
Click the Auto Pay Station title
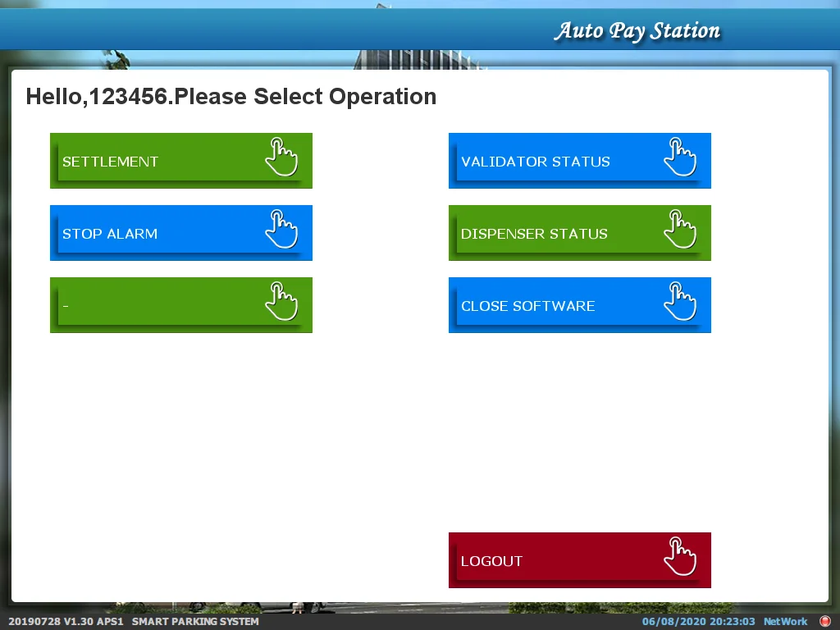[637, 31]
